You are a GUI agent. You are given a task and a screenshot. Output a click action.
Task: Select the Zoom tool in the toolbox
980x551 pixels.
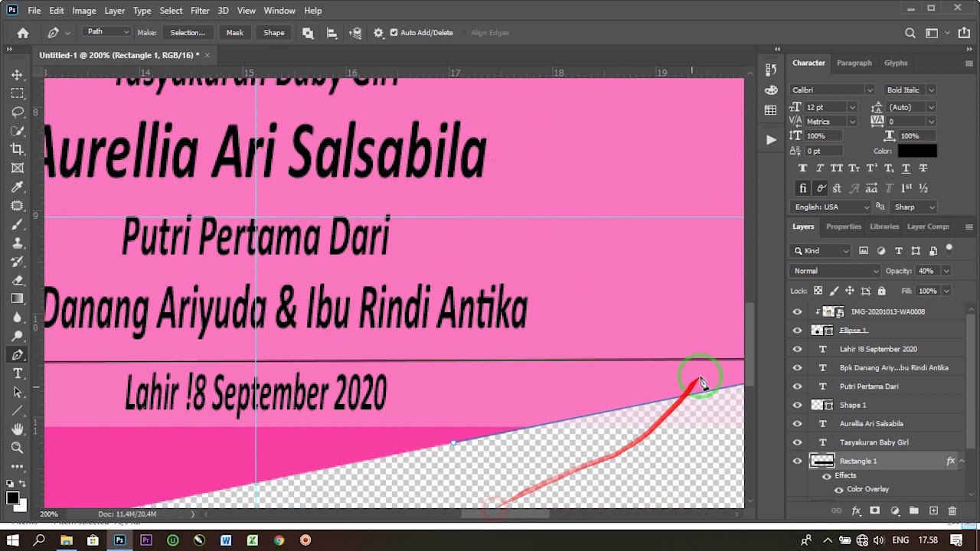click(17, 448)
